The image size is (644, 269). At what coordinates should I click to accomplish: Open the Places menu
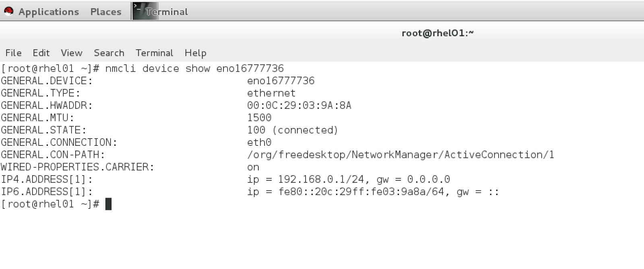105,12
